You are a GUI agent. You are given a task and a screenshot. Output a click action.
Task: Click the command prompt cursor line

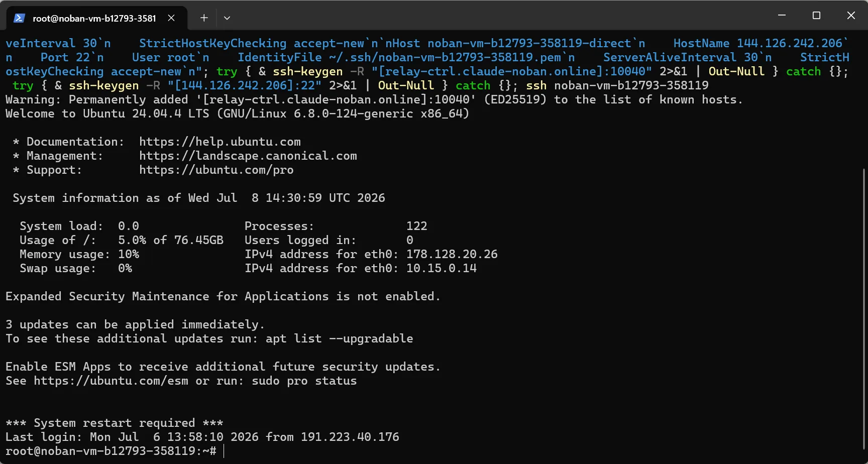point(115,451)
